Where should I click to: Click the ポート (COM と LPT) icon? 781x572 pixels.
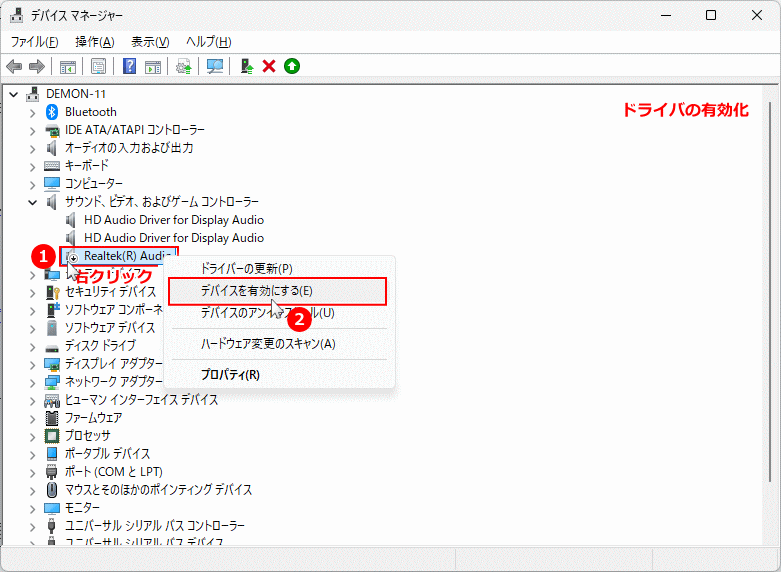52,472
